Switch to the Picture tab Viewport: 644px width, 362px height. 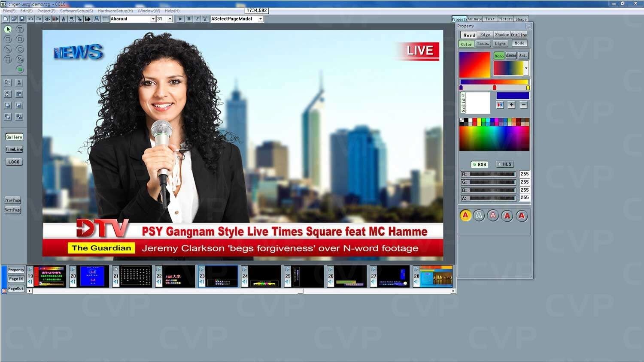(x=505, y=19)
